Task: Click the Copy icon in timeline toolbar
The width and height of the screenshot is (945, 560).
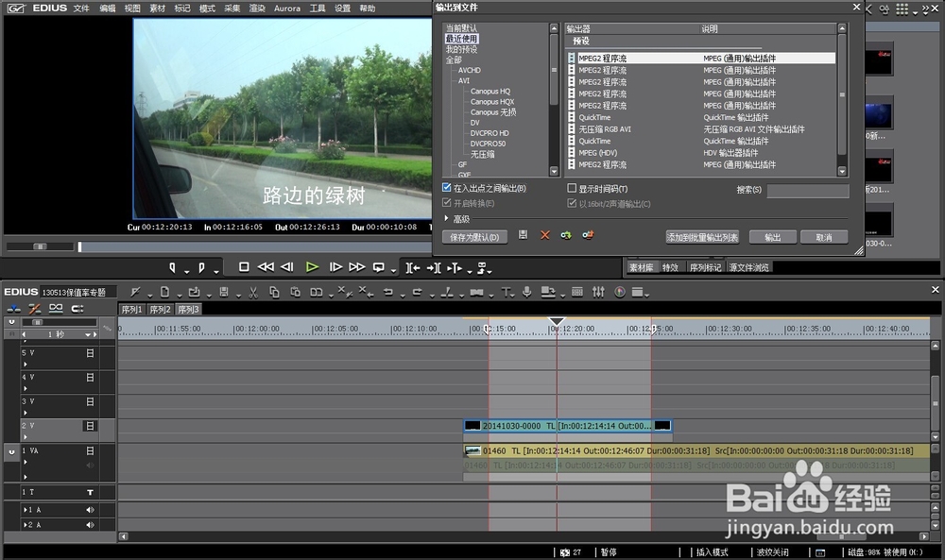Action: tap(274, 292)
